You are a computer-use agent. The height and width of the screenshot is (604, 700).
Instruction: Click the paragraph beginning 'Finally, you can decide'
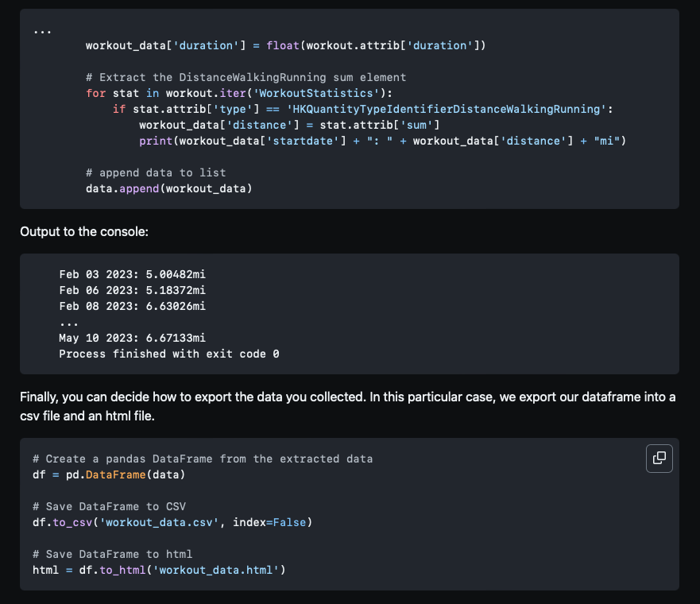click(348, 406)
